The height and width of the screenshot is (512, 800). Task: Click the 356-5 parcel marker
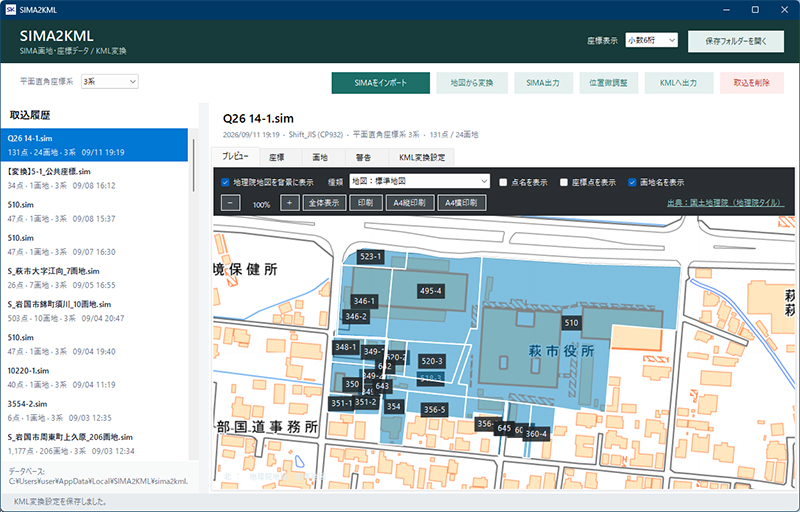(434, 409)
